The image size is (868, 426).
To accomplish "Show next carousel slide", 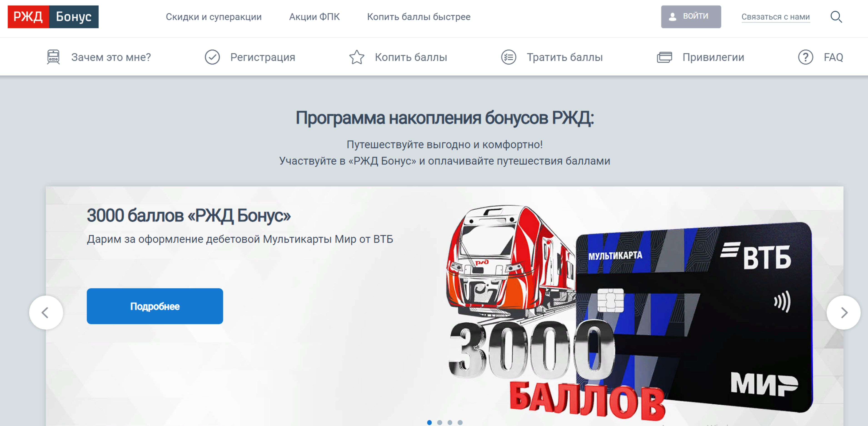I will 843,312.
